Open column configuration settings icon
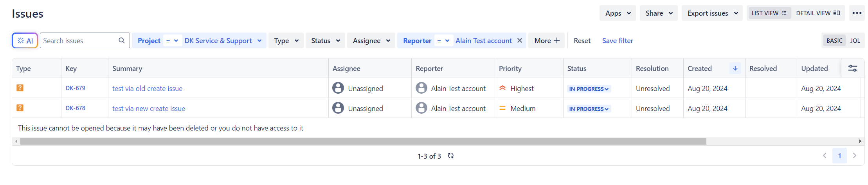The height and width of the screenshot is (185, 868). pyautogui.click(x=853, y=68)
